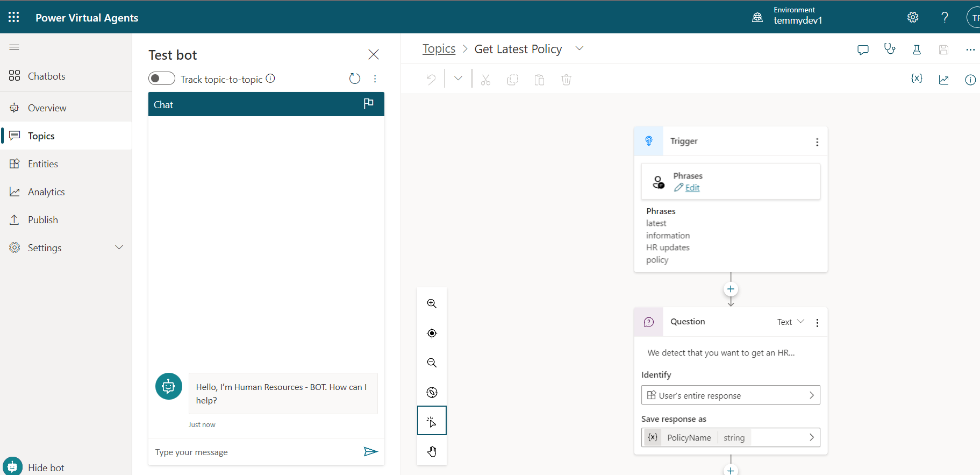Screen dimensions: 980x475
Task: Click the cut scissors icon
Action: click(x=485, y=80)
